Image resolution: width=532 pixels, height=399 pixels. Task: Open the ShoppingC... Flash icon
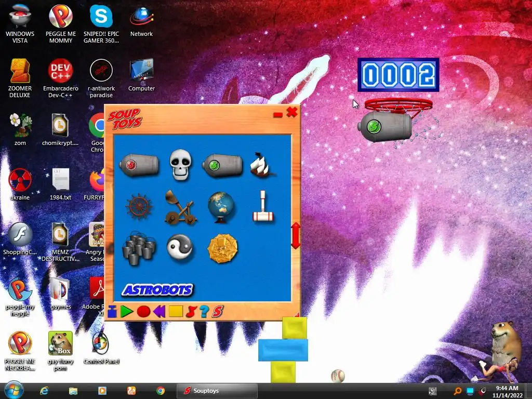[20, 239]
